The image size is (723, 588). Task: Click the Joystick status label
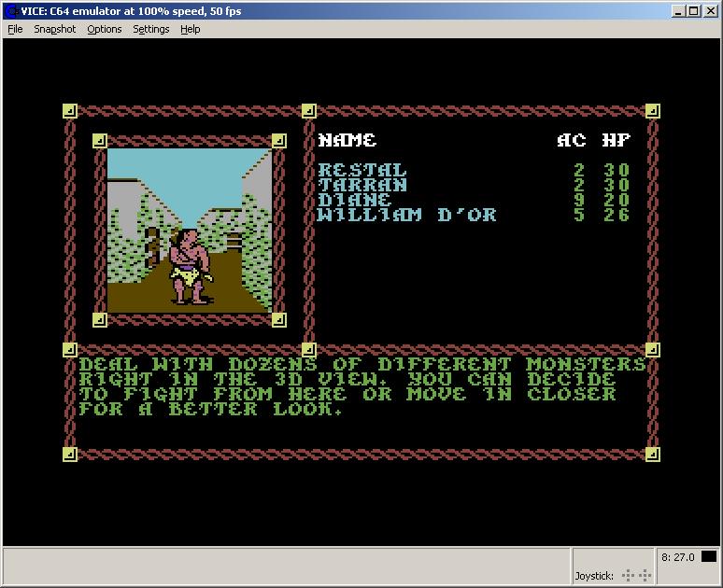pos(594,576)
